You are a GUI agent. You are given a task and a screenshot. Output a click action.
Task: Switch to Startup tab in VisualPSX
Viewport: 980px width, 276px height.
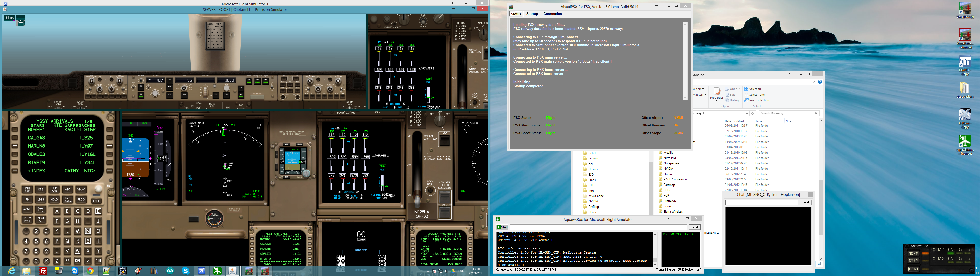point(532,14)
